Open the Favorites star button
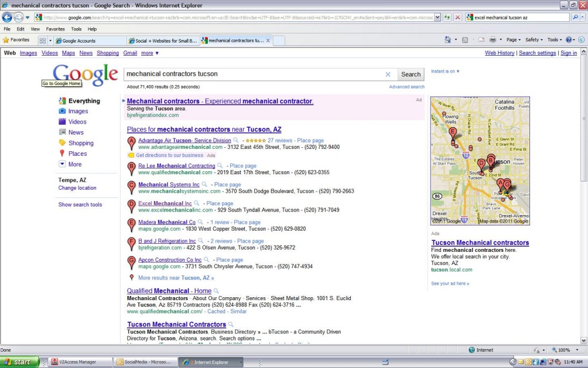 tap(16, 40)
